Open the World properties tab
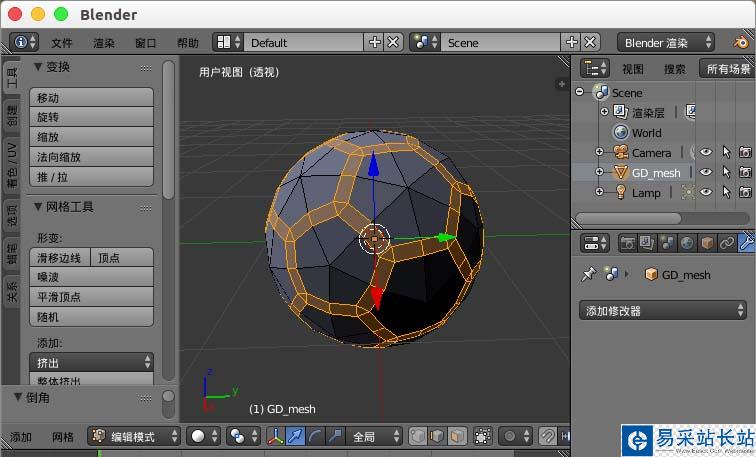 [x=687, y=243]
